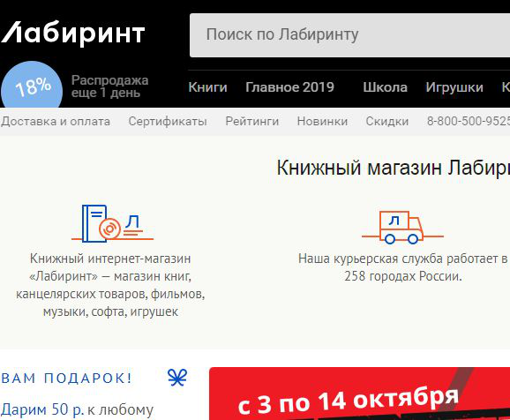
Task: Click the Книжный магазин Лабиринт heading
Action: [394, 168]
